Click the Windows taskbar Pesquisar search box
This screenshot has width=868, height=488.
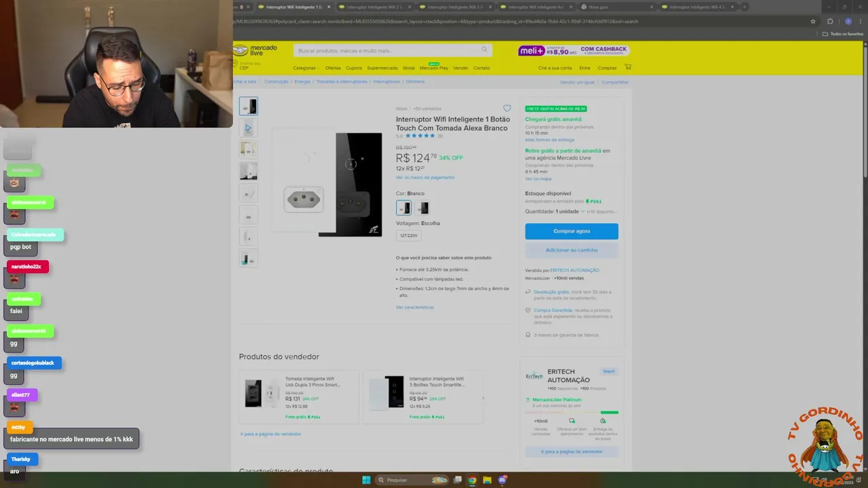tap(412, 480)
